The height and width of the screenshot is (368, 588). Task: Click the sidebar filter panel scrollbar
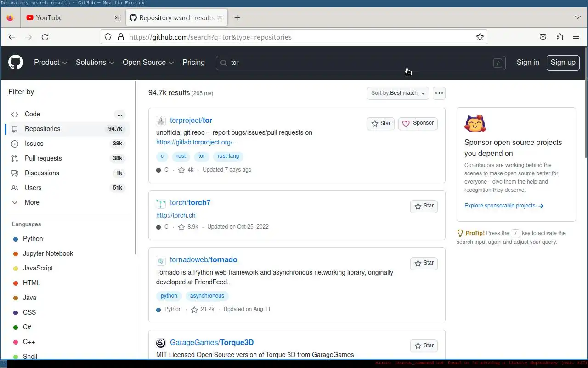[x=135, y=168]
